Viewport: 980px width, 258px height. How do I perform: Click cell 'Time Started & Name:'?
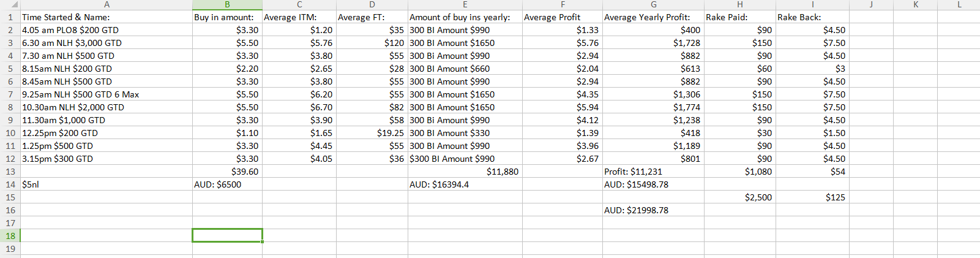(x=107, y=17)
